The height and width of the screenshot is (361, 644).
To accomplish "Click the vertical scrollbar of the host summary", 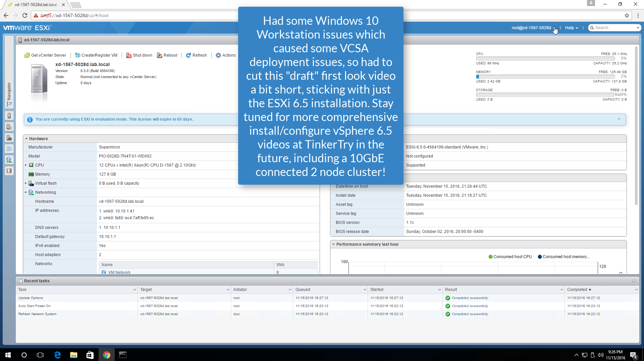I will tap(636, 126).
